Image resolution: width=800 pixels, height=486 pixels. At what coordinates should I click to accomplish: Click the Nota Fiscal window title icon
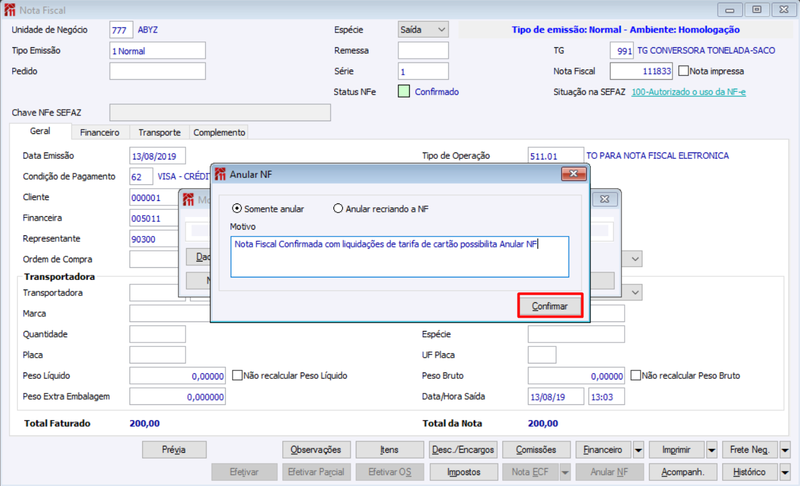(9, 10)
